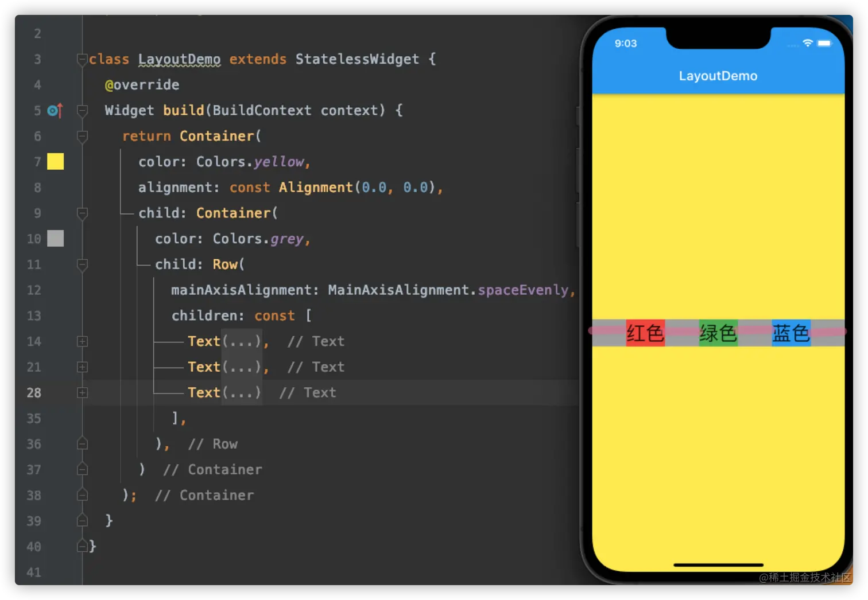The width and height of the screenshot is (868, 600).
Task: Click the battery icon in phone status bar
Action: pyautogui.click(x=824, y=43)
